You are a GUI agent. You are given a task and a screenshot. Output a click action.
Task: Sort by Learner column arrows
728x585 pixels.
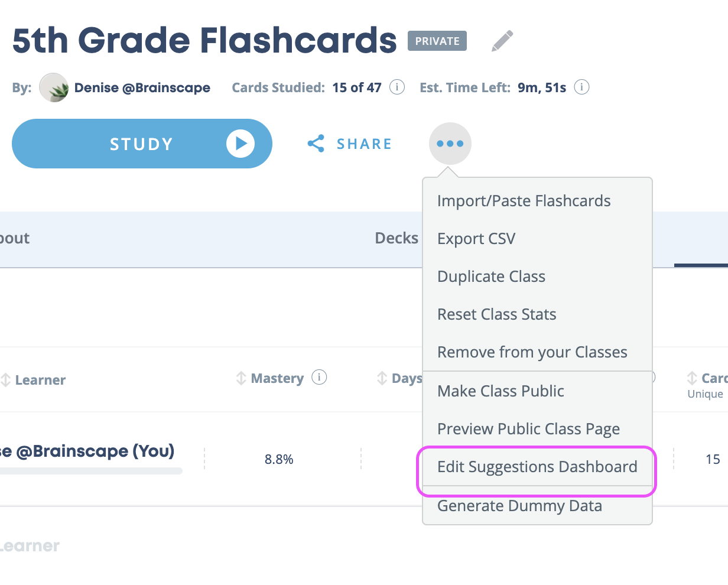coord(6,380)
